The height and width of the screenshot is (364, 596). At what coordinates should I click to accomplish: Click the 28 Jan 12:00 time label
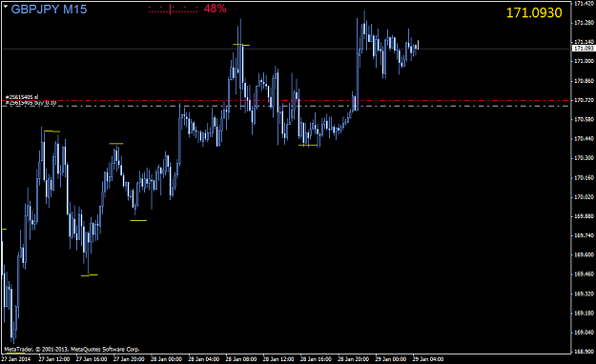pyautogui.click(x=278, y=359)
